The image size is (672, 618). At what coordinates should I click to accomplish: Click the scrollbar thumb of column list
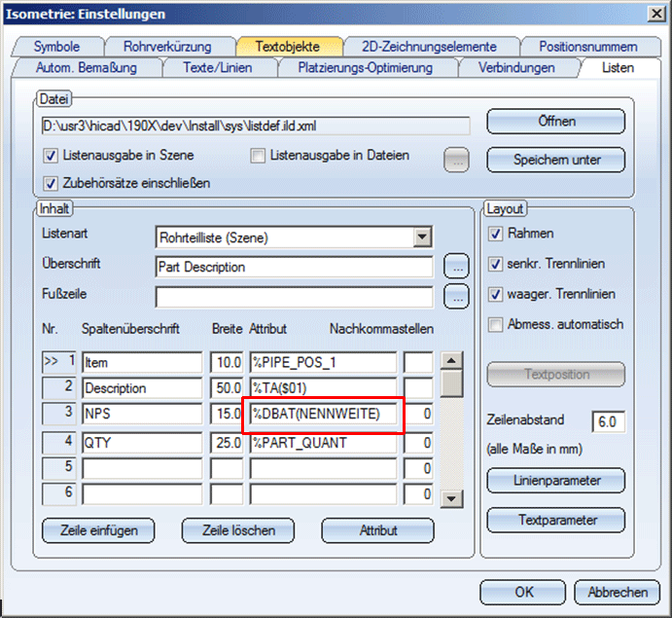pyautogui.click(x=451, y=383)
